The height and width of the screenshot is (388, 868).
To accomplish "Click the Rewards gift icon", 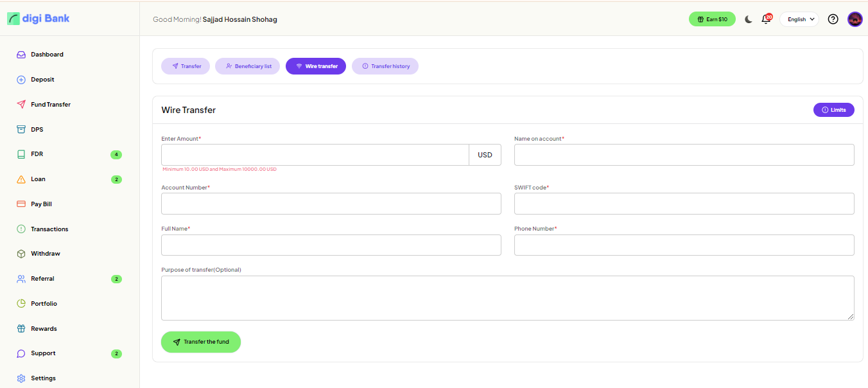I will (21, 329).
